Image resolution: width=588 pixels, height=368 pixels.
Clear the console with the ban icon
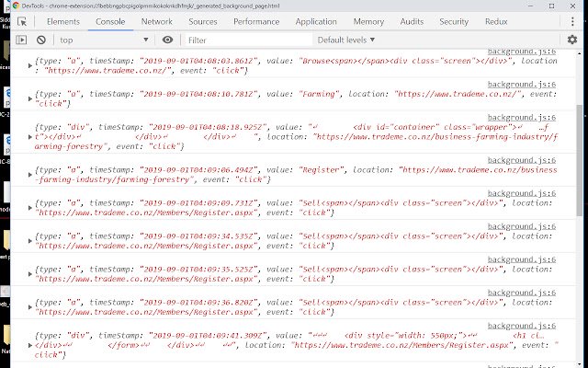point(41,40)
